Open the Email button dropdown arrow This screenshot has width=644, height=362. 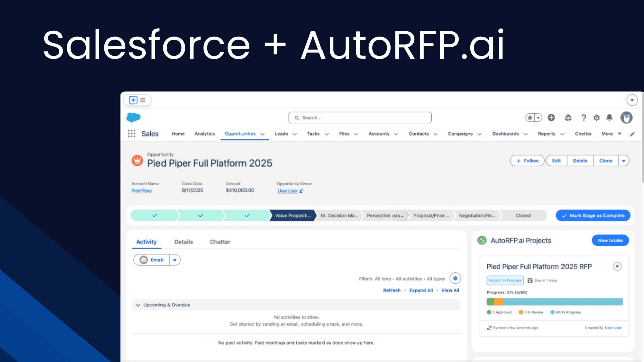175,260
